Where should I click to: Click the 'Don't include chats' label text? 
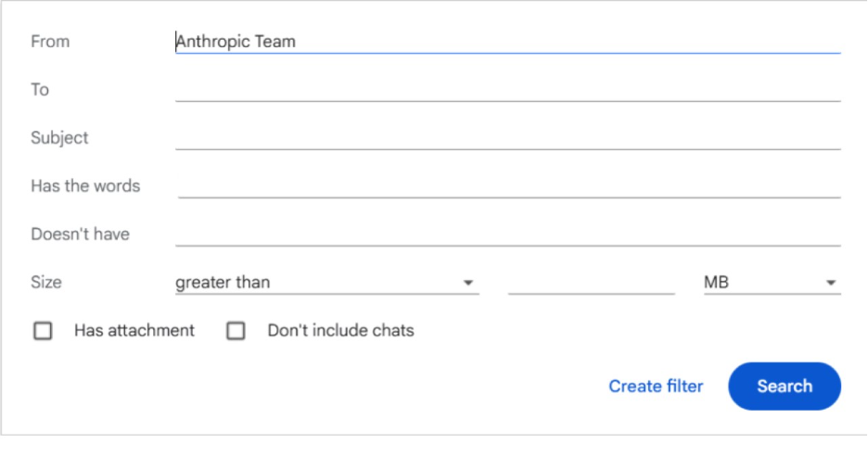coord(340,331)
